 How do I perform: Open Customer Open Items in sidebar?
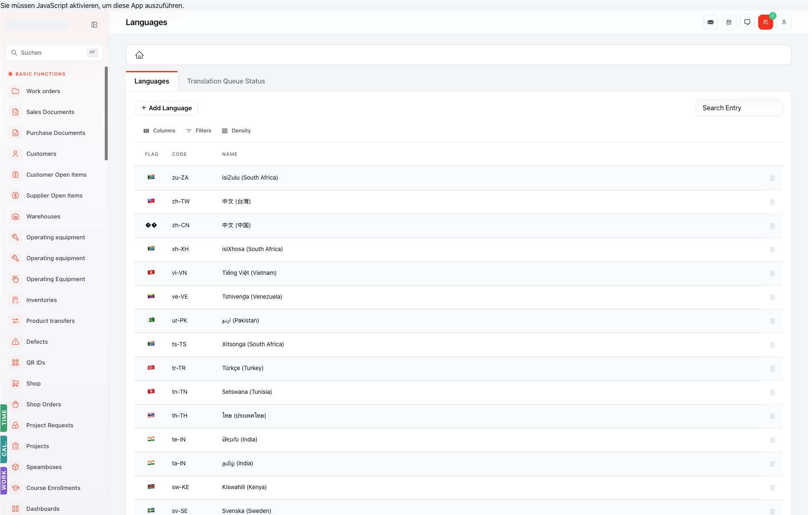[54, 175]
